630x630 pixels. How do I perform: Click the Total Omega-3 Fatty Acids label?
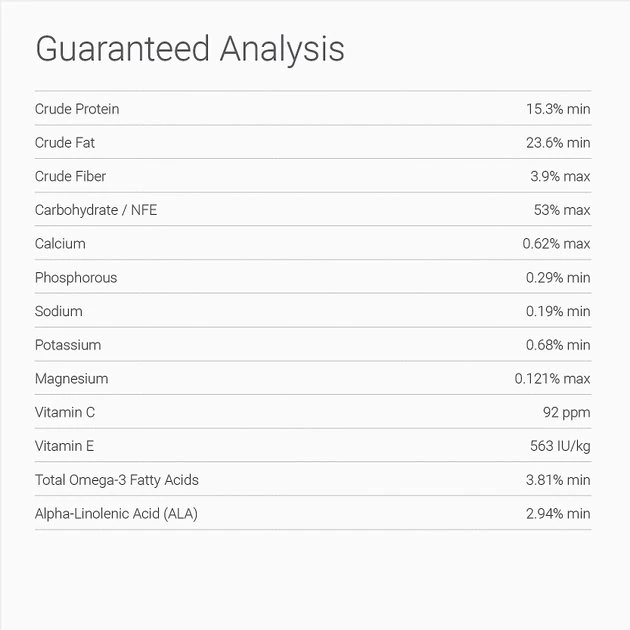point(117,480)
